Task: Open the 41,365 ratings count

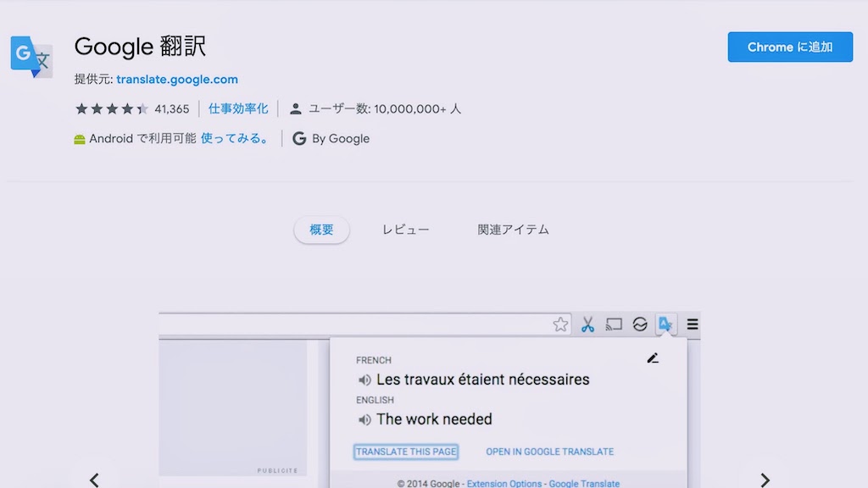Action: click(x=171, y=109)
